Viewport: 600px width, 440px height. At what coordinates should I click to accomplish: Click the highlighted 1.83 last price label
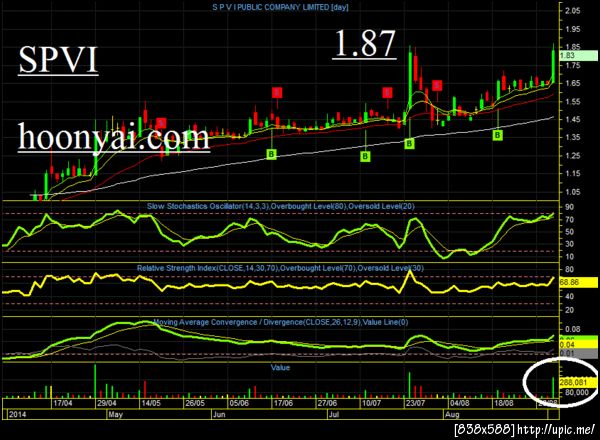[x=578, y=55]
